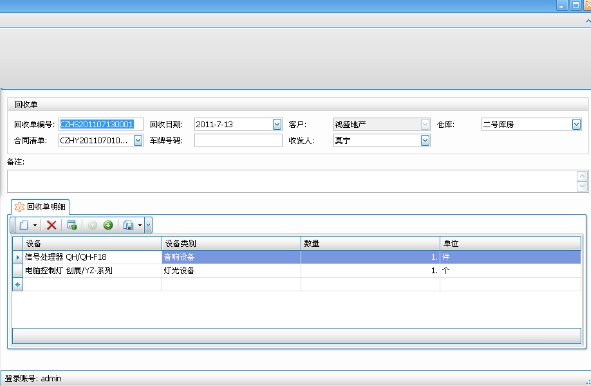
Task: Open the 客户 dropdown arrow
Action: pos(425,124)
